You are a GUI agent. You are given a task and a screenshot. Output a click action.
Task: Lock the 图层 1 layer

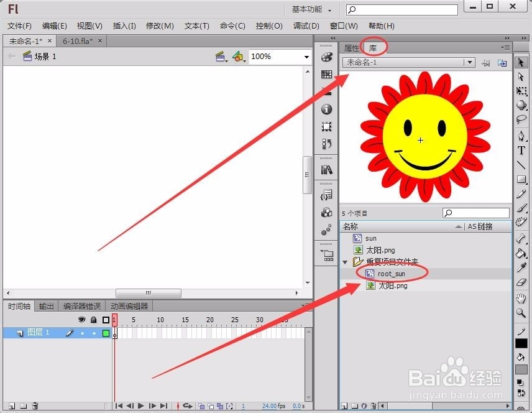click(x=94, y=333)
